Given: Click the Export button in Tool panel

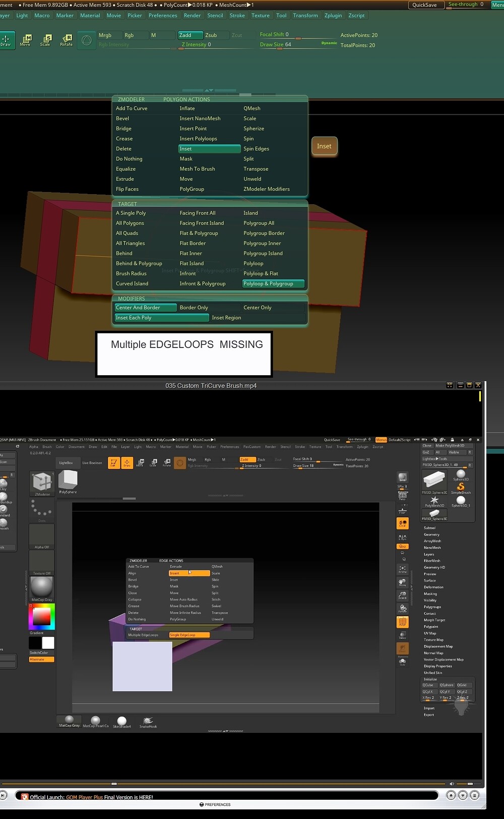Looking at the screenshot, I should (x=429, y=715).
